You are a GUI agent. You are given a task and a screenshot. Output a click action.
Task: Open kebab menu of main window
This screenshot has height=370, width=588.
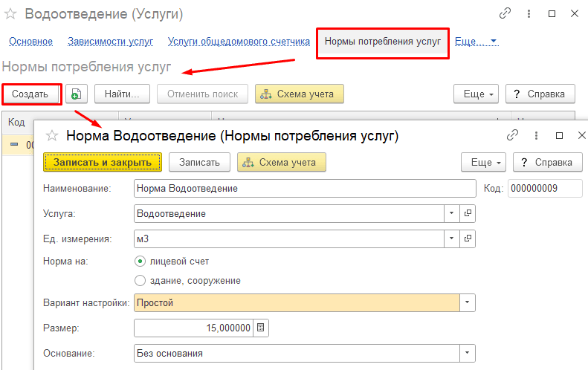pyautogui.click(x=529, y=14)
